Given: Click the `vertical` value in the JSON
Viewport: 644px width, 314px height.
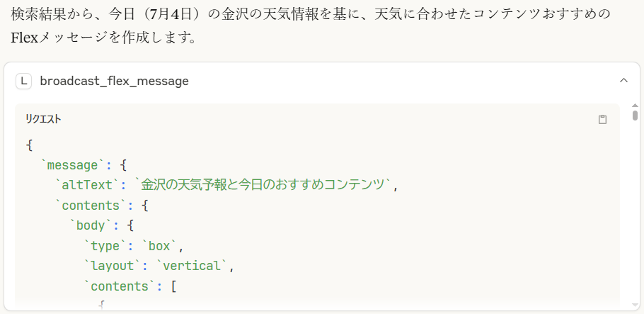Looking at the screenshot, I should 191,267.
